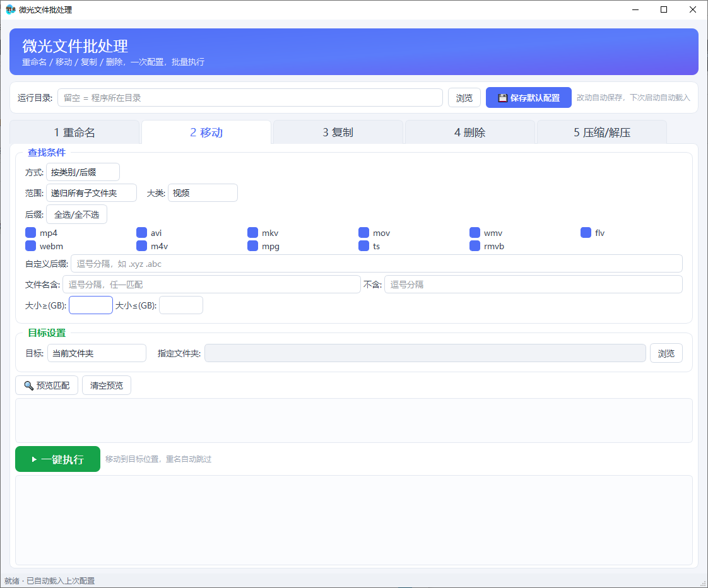Open the 3 复制 tab
The height and width of the screenshot is (588, 708).
click(x=338, y=132)
